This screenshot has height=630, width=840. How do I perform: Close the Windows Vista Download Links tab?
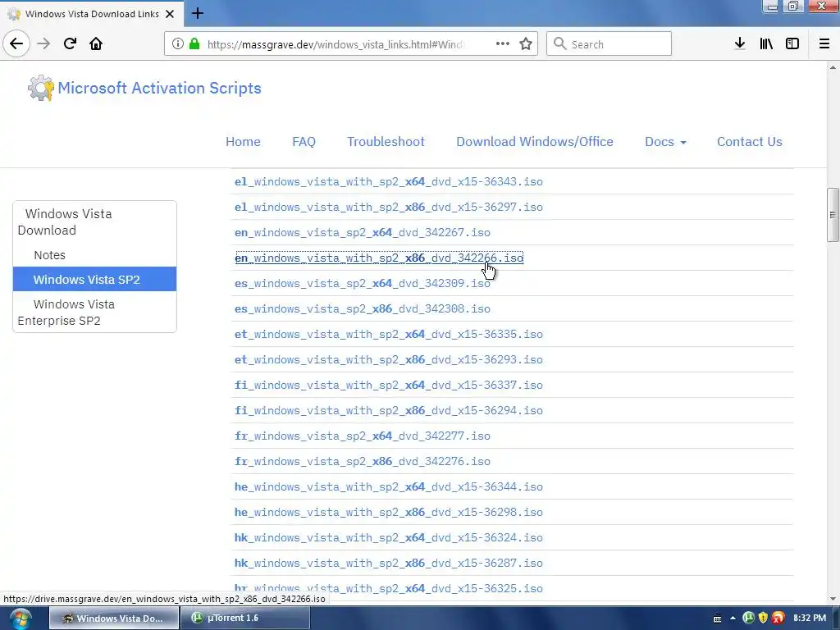pyautogui.click(x=170, y=14)
